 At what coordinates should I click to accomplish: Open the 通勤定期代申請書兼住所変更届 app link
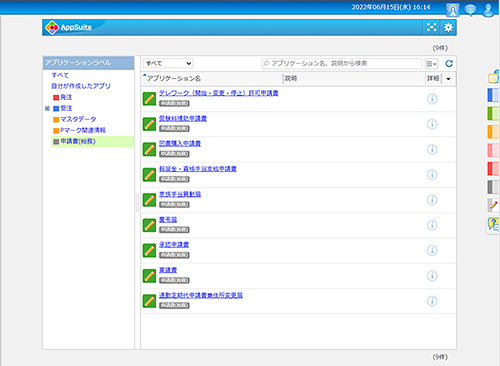pyautogui.click(x=201, y=295)
